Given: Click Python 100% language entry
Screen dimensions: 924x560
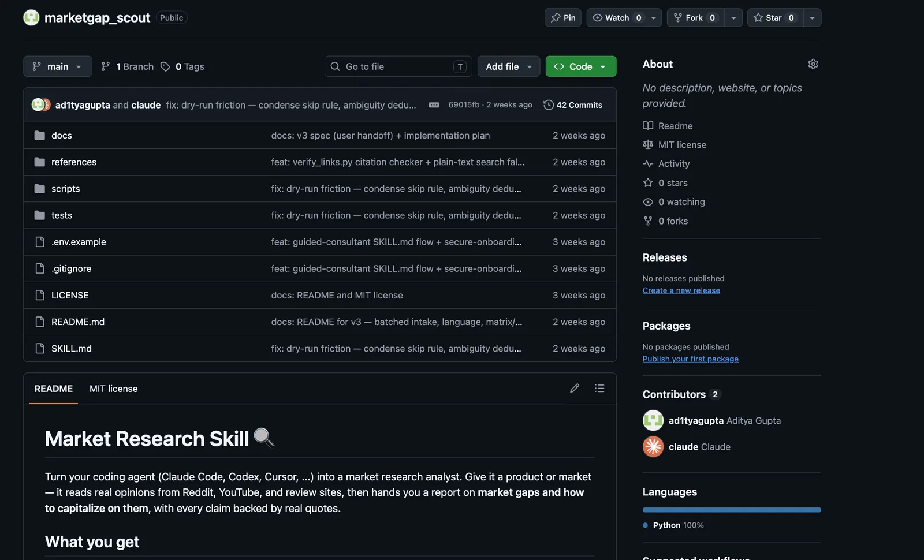Looking at the screenshot, I should [673, 525].
